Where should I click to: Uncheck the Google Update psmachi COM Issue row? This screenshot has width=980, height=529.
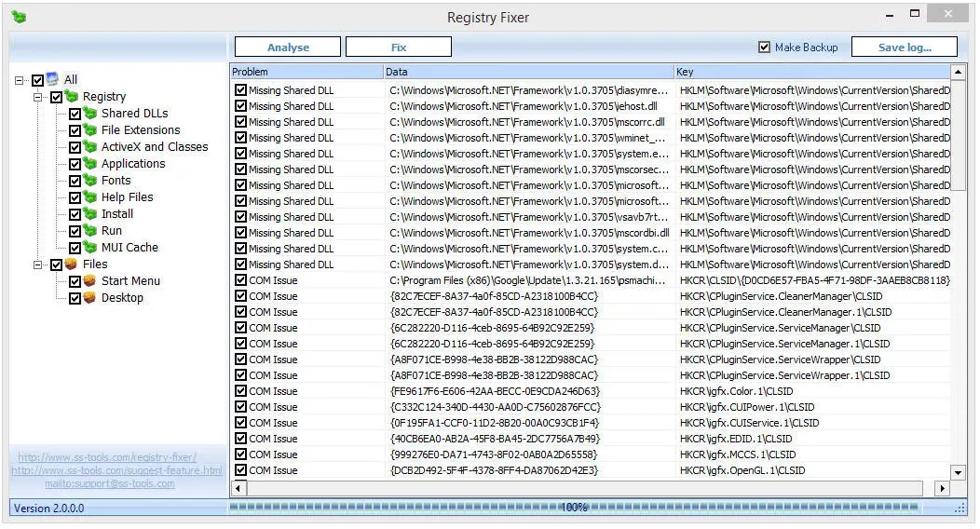pyautogui.click(x=240, y=279)
